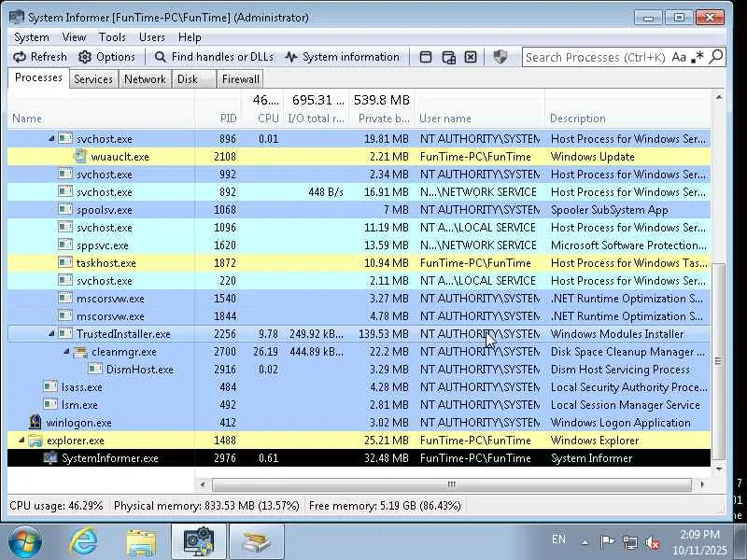
Task: Select the sppsvc.exe process row
Action: pyautogui.click(x=359, y=245)
